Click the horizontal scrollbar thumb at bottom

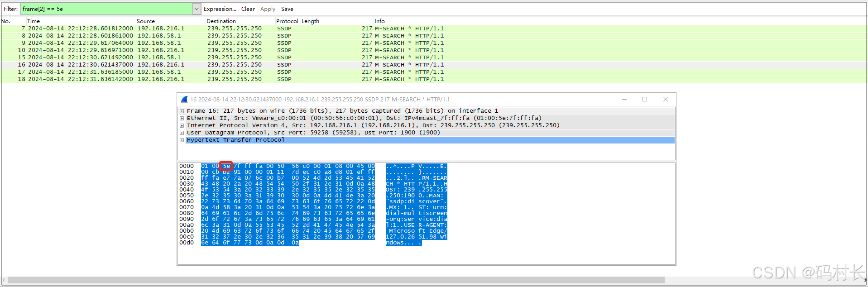tap(336, 280)
